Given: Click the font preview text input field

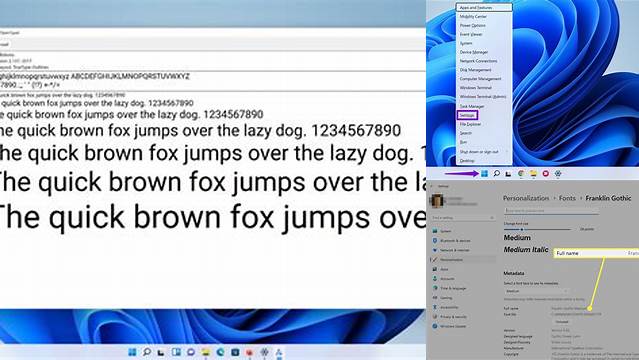Looking at the screenshot, I should 551,211.
